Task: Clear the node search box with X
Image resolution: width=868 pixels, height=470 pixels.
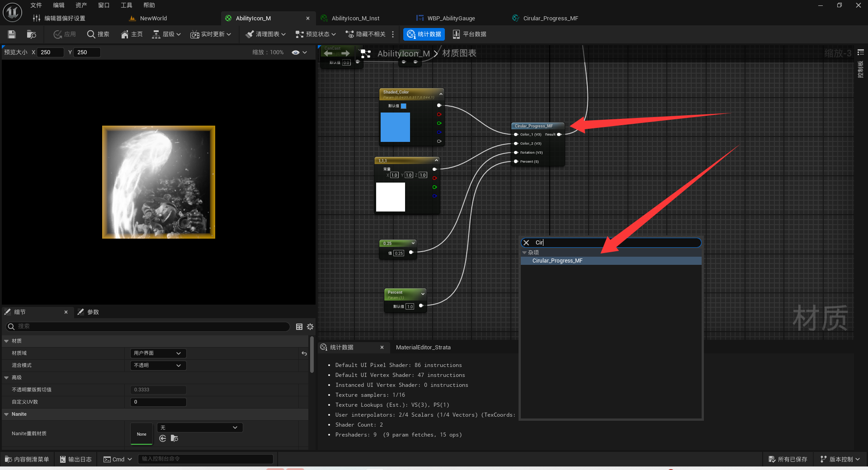Action: coord(526,243)
